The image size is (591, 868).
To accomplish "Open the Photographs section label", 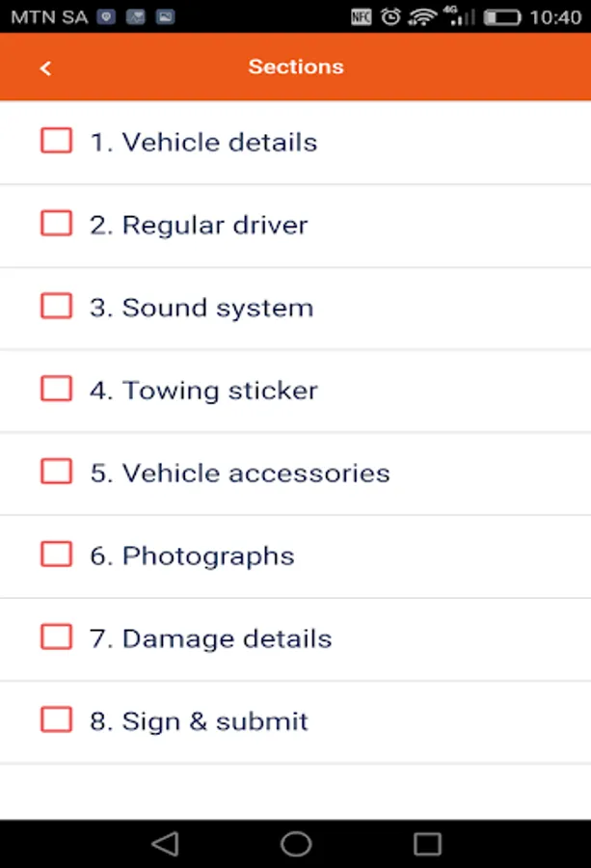I will tap(207, 556).
